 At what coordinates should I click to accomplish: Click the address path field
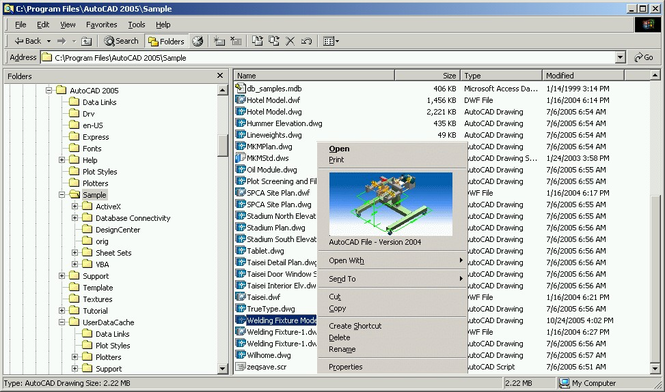[x=327, y=58]
